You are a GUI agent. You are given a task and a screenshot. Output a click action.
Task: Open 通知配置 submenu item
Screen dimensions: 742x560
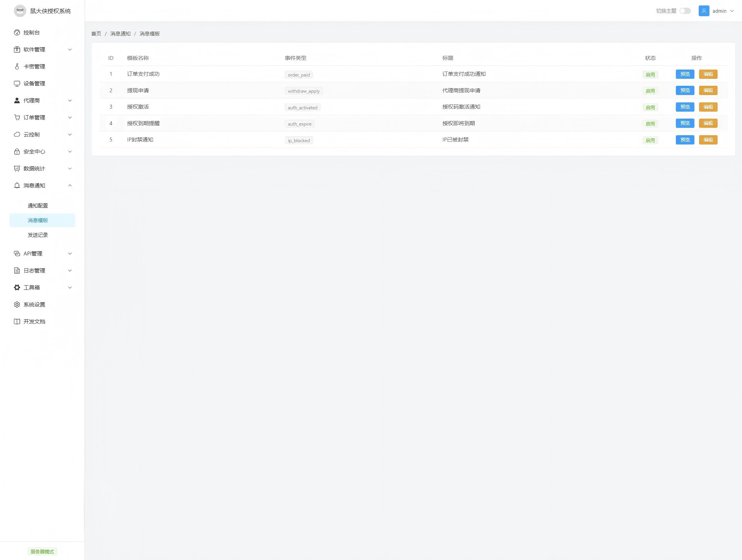pyautogui.click(x=38, y=206)
